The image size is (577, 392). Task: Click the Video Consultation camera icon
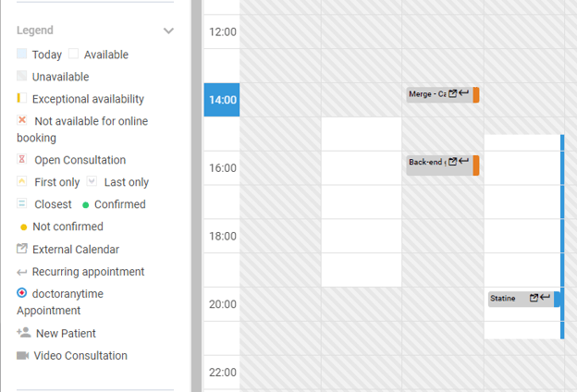click(22, 356)
